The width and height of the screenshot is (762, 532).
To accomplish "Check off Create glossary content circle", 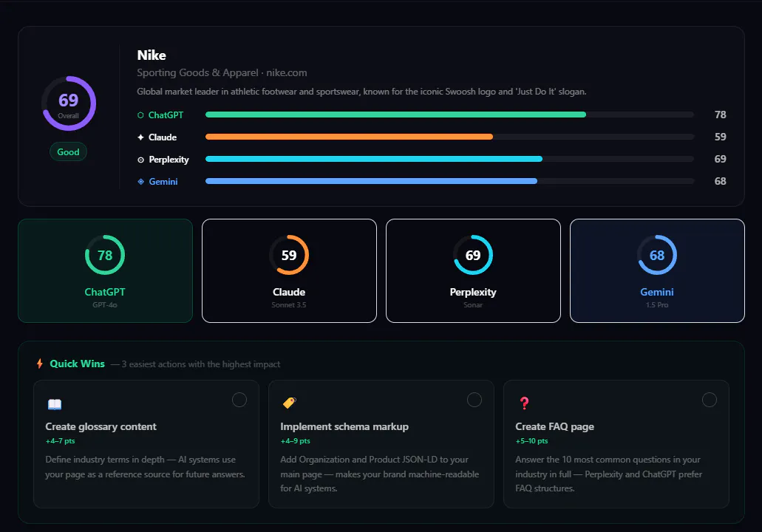I will click(239, 400).
